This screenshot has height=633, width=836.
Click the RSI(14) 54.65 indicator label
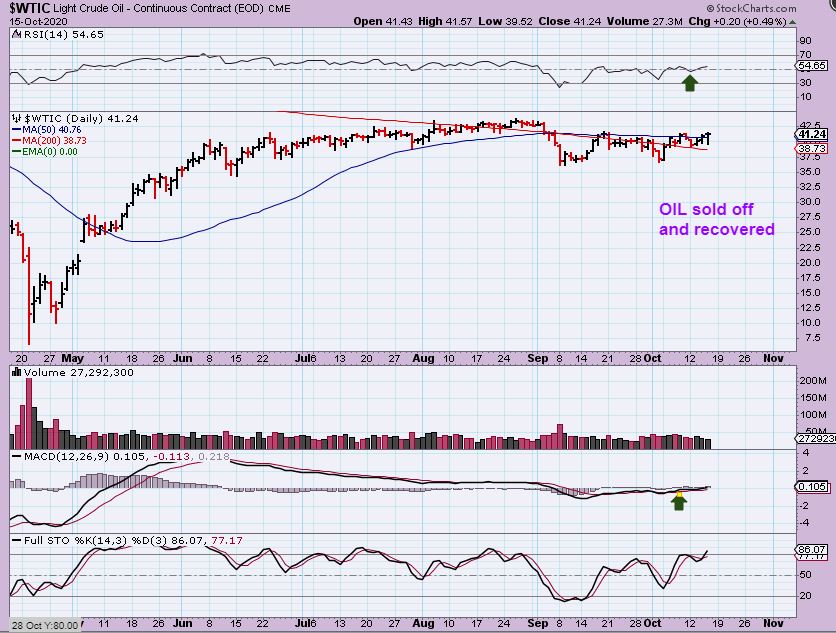point(62,35)
